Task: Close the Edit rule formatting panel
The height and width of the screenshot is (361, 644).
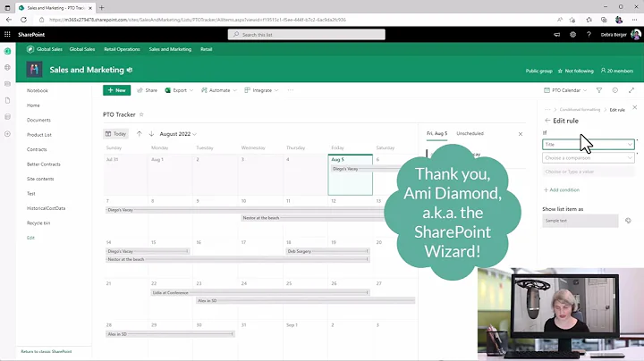Action: (634, 107)
